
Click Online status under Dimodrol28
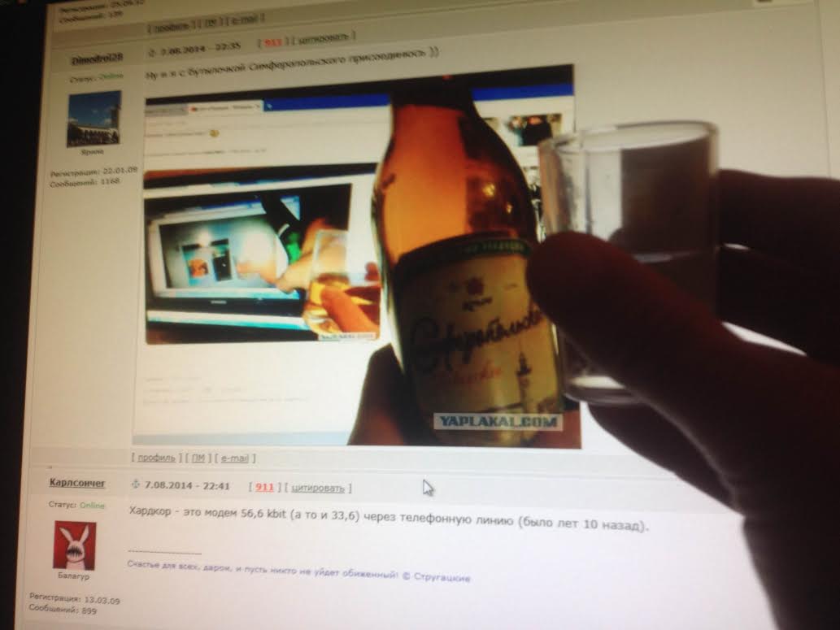point(111,76)
